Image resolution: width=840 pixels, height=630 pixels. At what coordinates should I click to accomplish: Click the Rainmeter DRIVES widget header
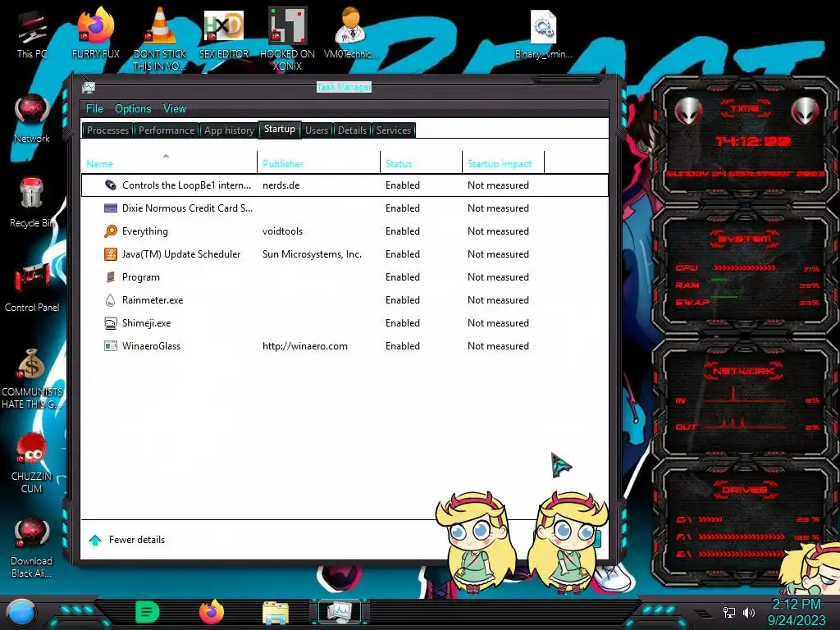(745, 490)
